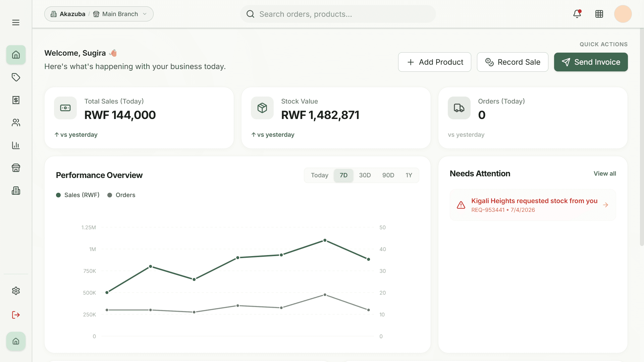Open Kigali Heights requested stock alert

coord(533,205)
